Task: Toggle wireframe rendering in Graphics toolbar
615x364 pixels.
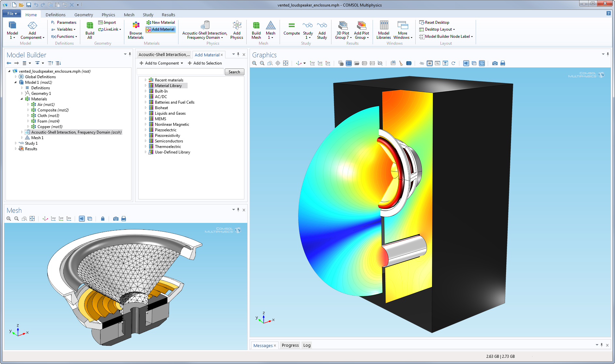Action: [482, 63]
